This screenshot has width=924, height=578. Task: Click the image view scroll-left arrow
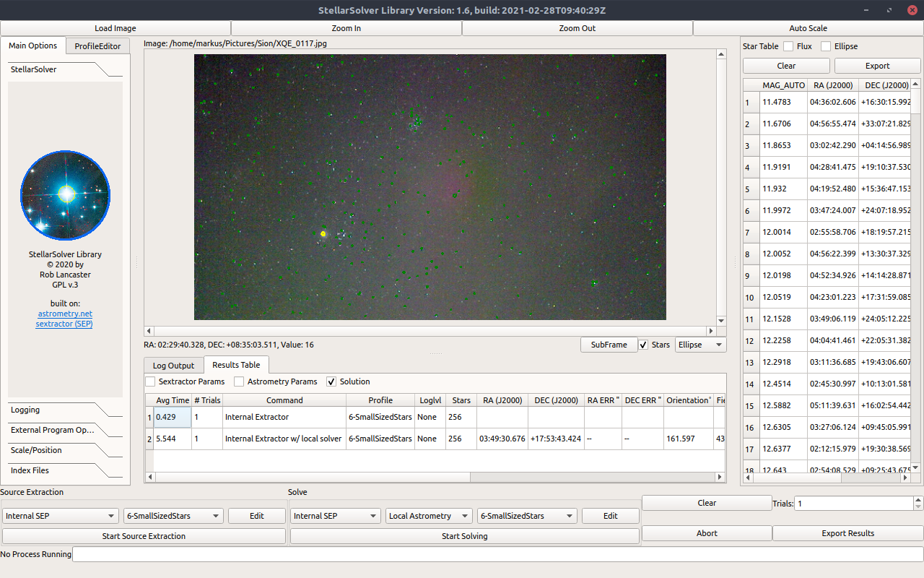(x=150, y=331)
